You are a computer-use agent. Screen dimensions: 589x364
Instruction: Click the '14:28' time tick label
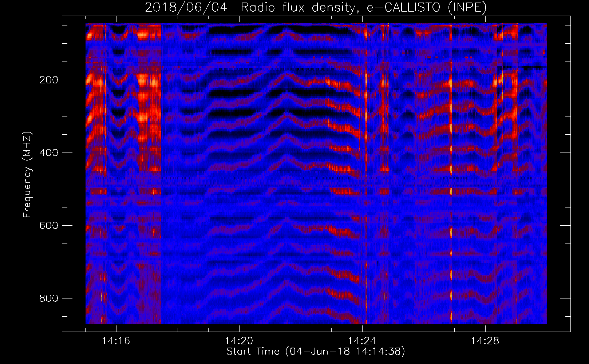coord(485,341)
